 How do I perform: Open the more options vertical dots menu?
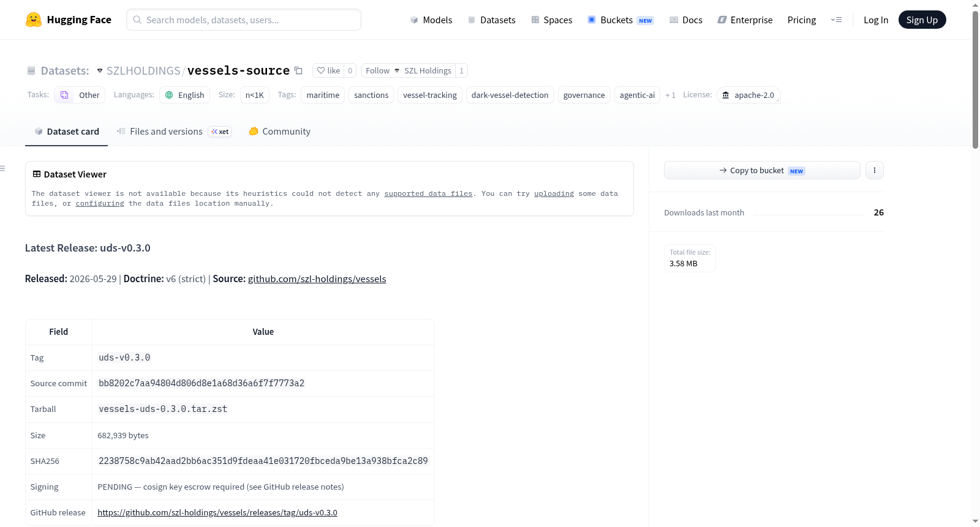click(875, 170)
